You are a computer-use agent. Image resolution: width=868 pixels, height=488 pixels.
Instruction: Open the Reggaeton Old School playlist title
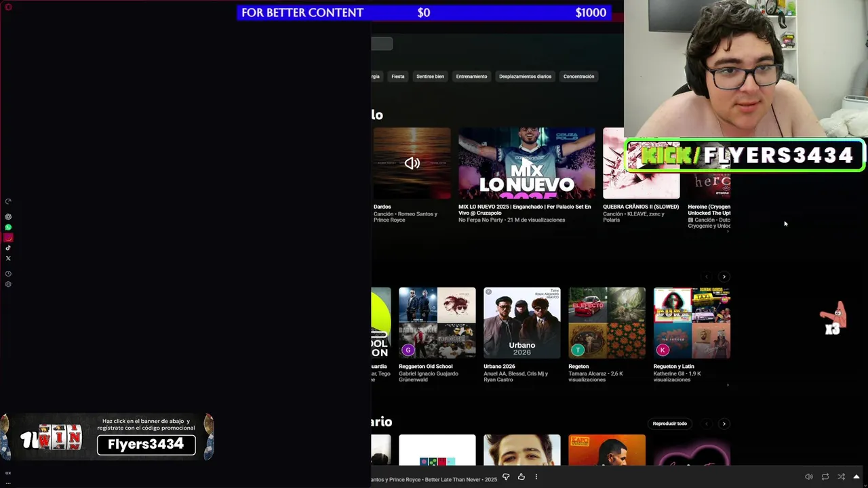[426, 367]
